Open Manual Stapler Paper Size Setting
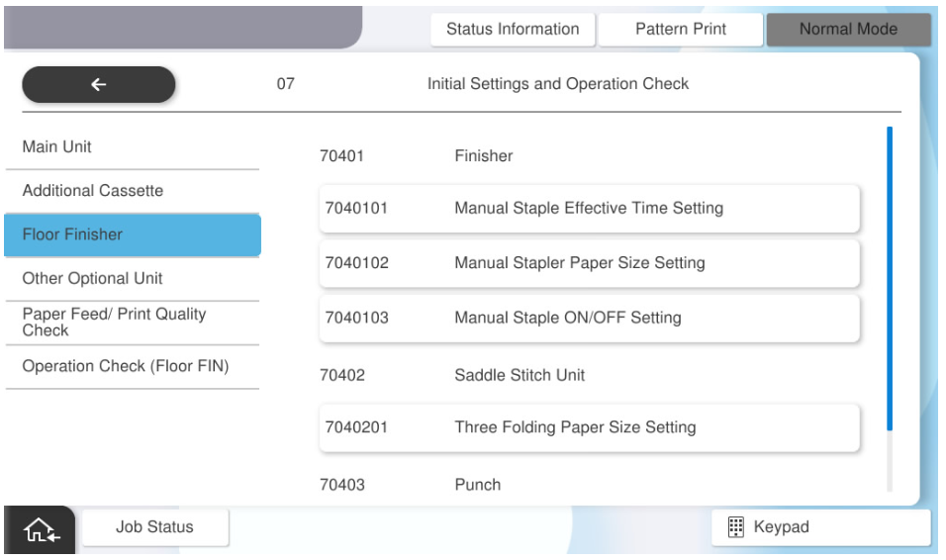The height and width of the screenshot is (560, 946). (x=589, y=264)
